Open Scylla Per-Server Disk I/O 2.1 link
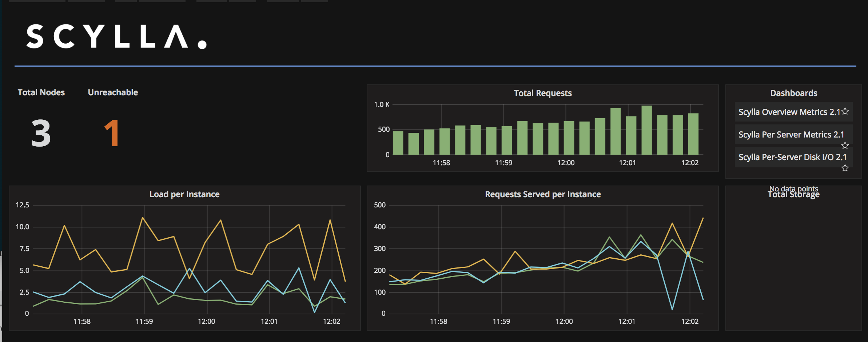 click(x=792, y=157)
